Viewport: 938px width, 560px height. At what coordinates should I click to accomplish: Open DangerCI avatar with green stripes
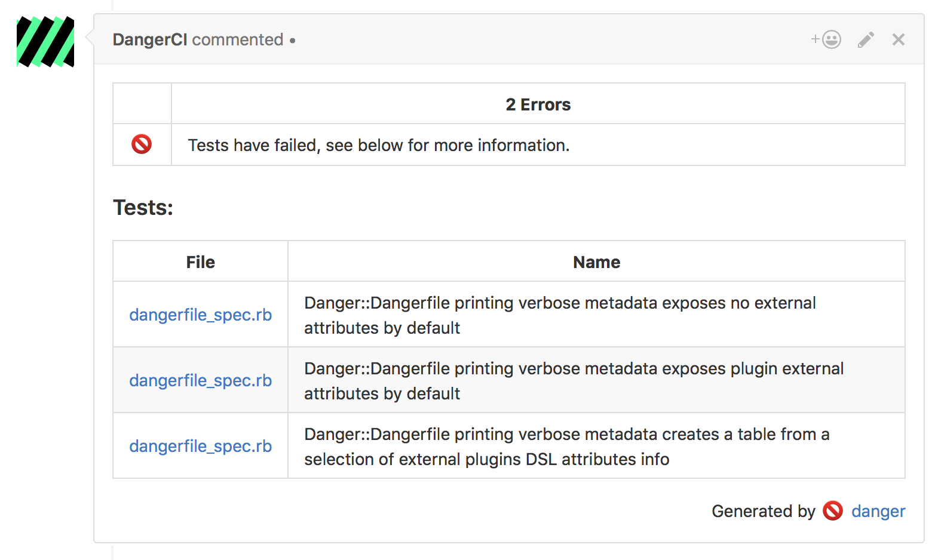[45, 42]
